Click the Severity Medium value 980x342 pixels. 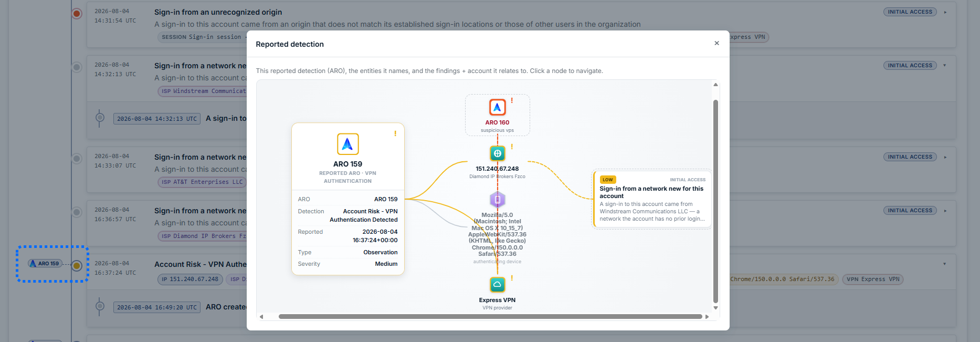coord(386,264)
